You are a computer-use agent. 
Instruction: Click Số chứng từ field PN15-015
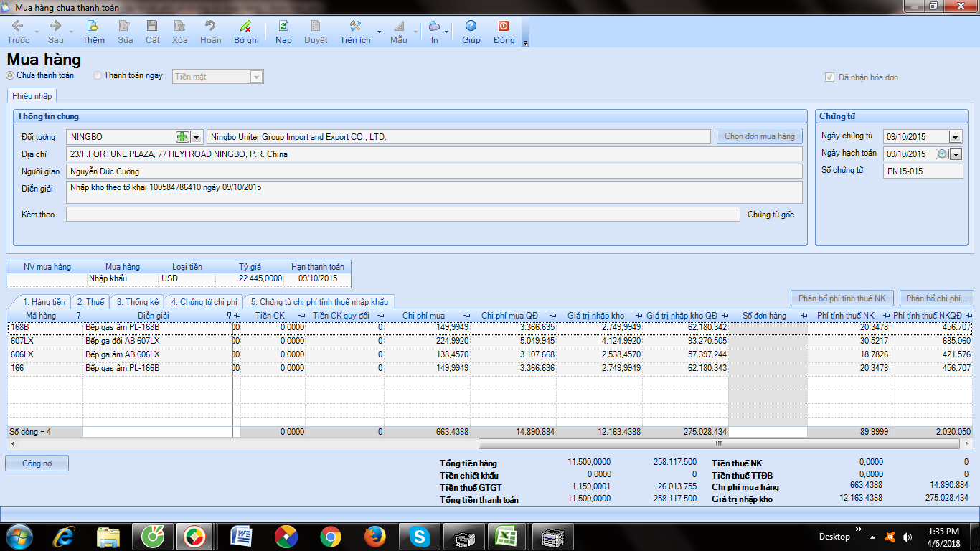[923, 171]
